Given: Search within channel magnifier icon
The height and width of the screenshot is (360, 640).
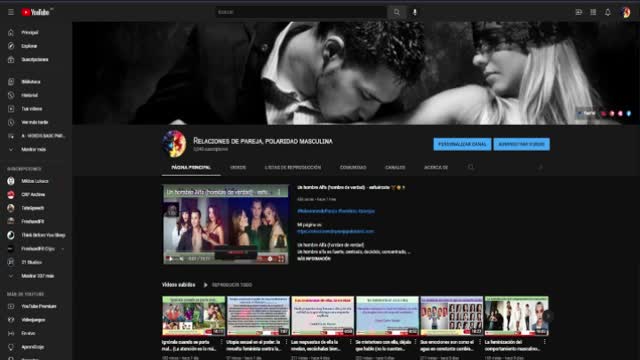Looking at the screenshot, I should tap(471, 167).
